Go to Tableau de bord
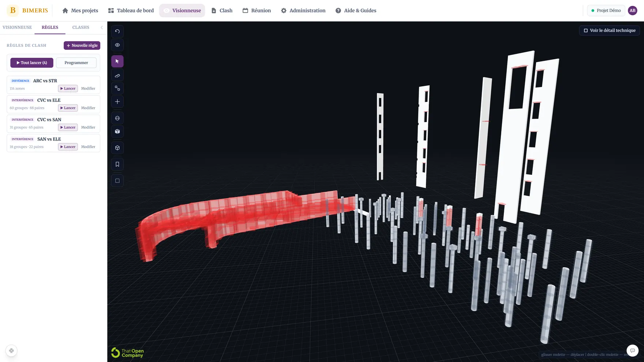The height and width of the screenshot is (362, 644). click(x=131, y=11)
